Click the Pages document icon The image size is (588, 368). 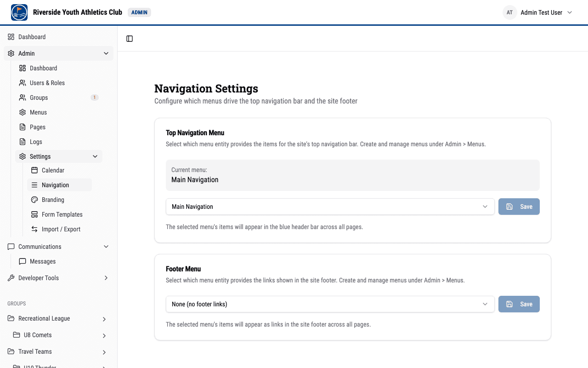23,127
